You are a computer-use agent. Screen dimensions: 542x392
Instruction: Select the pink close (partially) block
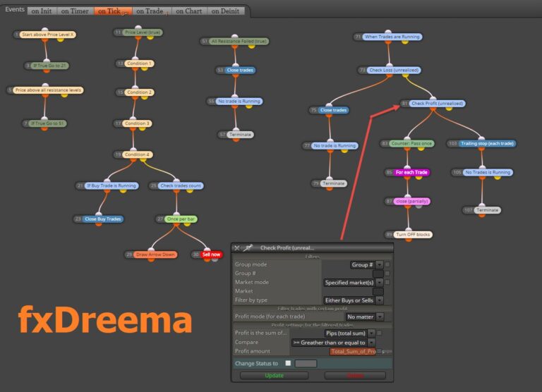pos(411,202)
